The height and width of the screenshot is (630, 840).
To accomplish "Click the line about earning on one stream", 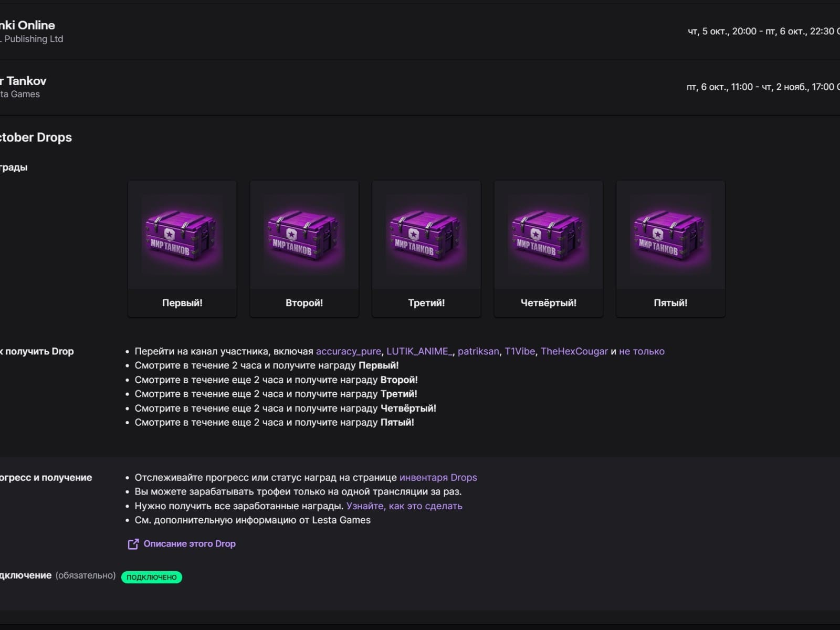I will tap(298, 492).
